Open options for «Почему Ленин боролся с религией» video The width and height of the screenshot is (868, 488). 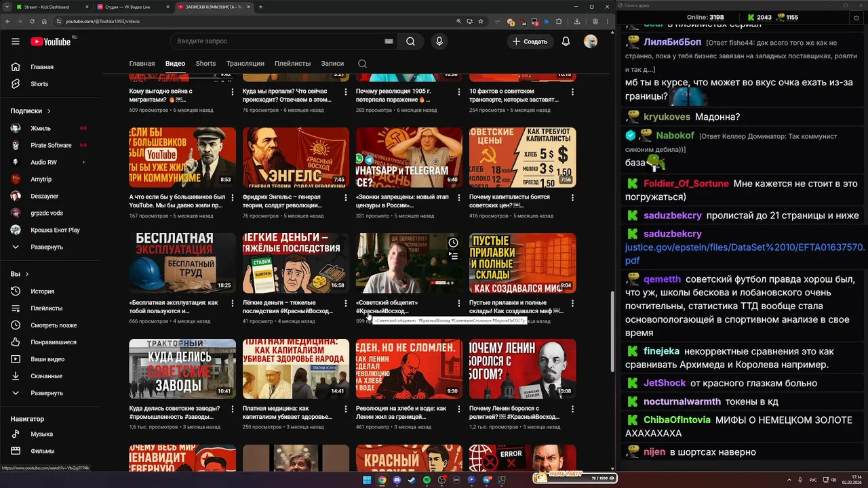tap(572, 409)
